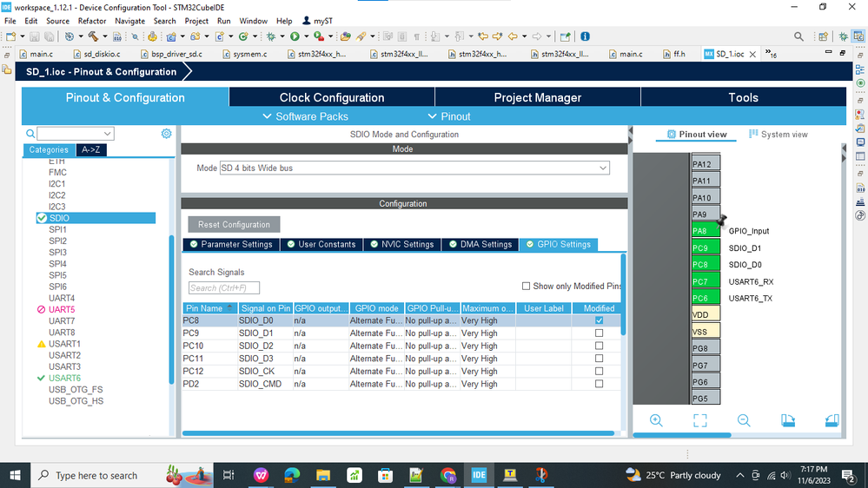Rotate pinout view clockwise icon

pos(788,420)
